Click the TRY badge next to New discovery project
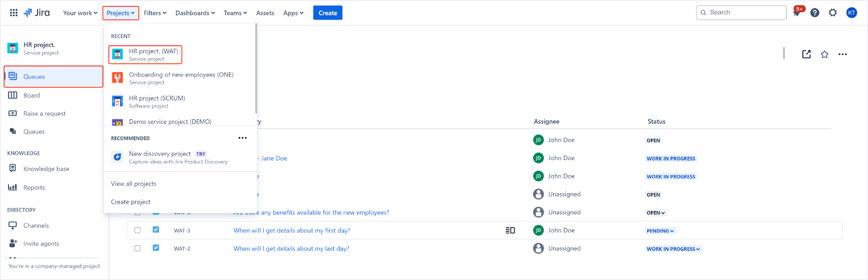868x280 pixels. tap(201, 154)
